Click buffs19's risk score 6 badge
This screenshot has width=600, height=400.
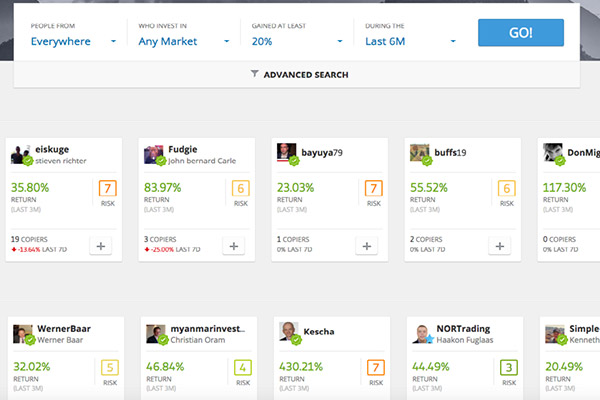[x=507, y=188]
